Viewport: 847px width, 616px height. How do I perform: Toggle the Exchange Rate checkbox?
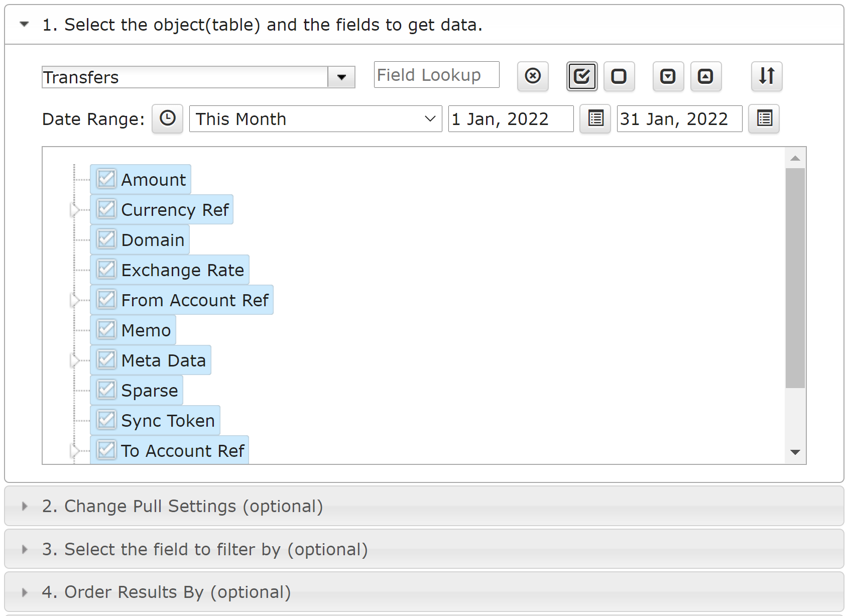pos(106,270)
